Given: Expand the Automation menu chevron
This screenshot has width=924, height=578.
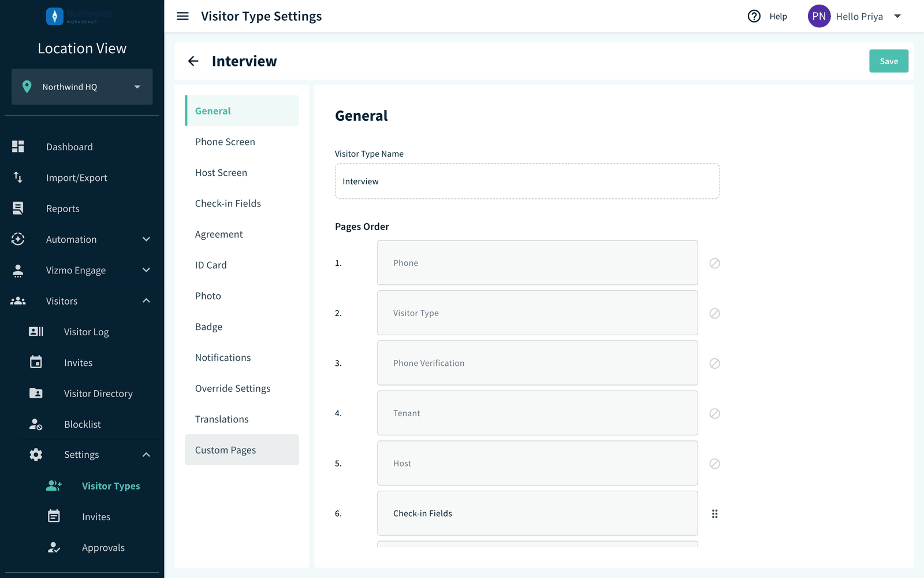Looking at the screenshot, I should 146,239.
